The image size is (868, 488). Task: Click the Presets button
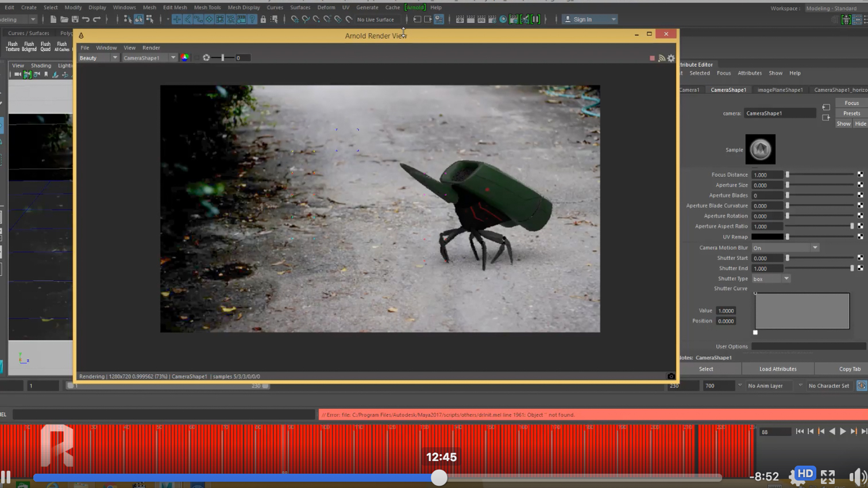point(851,113)
